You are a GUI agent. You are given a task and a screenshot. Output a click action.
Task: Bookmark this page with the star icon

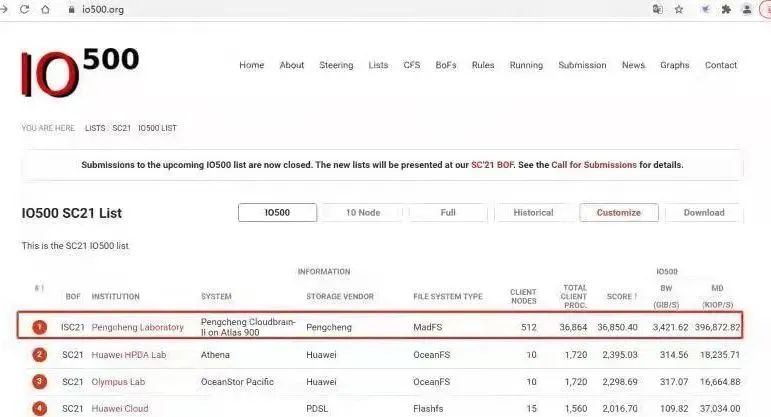pyautogui.click(x=679, y=9)
